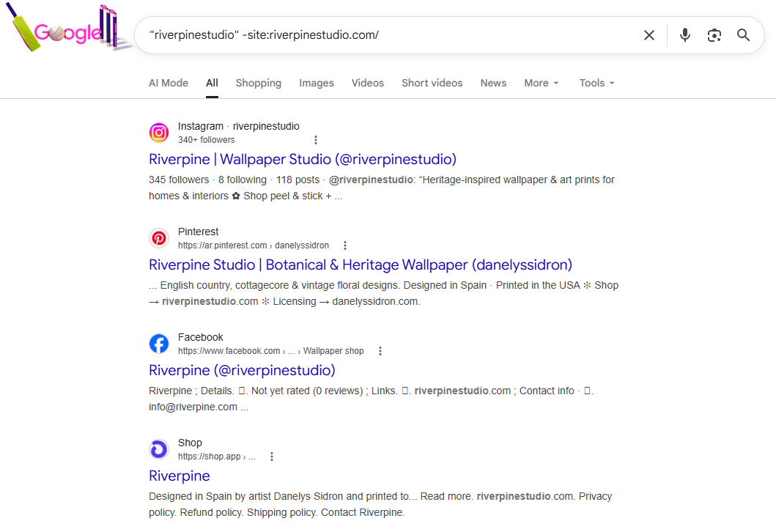The height and width of the screenshot is (532, 776).
Task: Click the '340+ followers' text
Action: [207, 140]
